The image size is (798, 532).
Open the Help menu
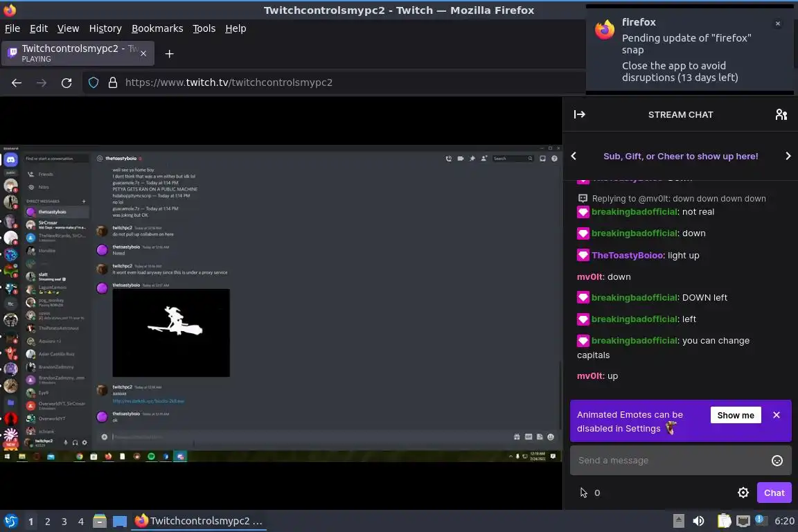point(236,28)
